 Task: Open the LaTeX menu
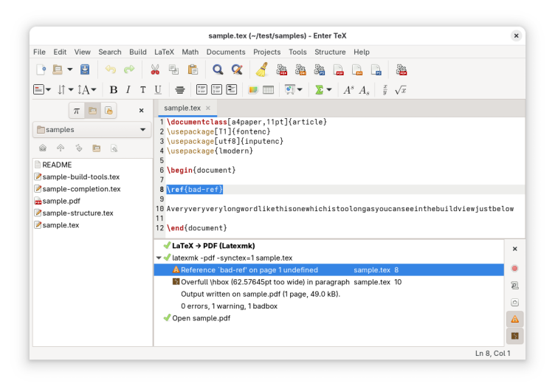tap(164, 52)
